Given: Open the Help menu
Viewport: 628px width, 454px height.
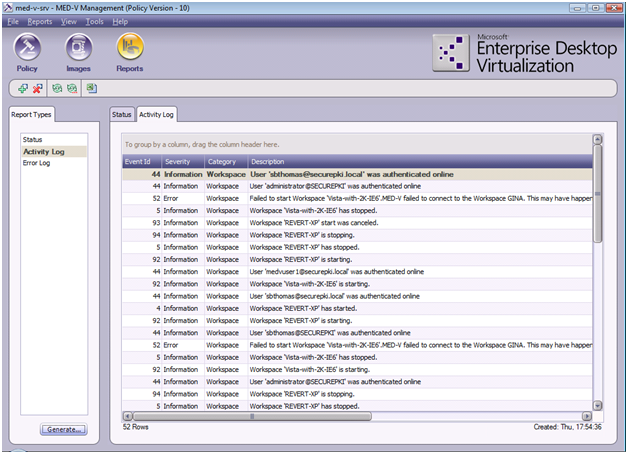Looking at the screenshot, I should 120,22.
